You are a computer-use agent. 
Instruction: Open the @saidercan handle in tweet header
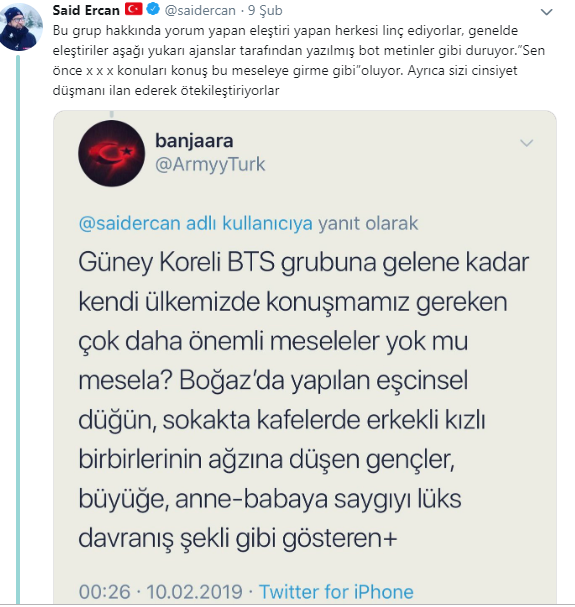200,10
